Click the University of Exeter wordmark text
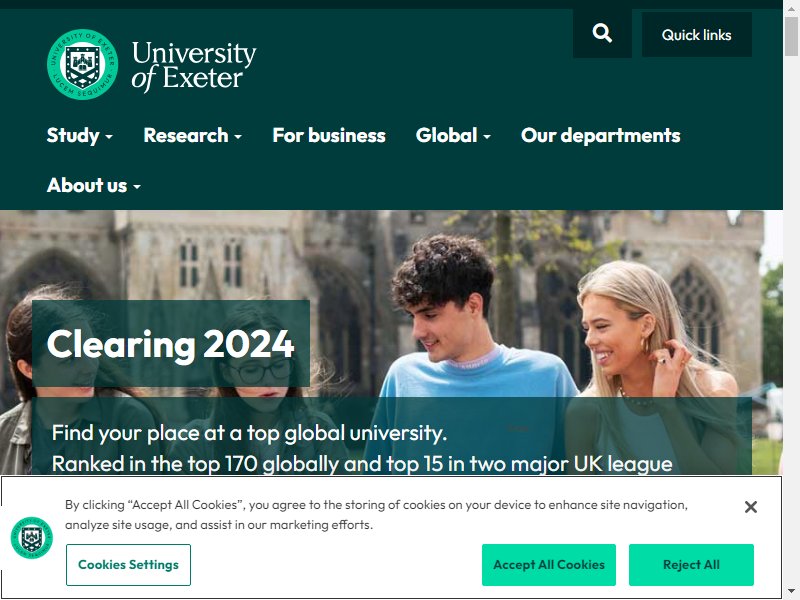Image resolution: width=800 pixels, height=600 pixels. [194, 66]
